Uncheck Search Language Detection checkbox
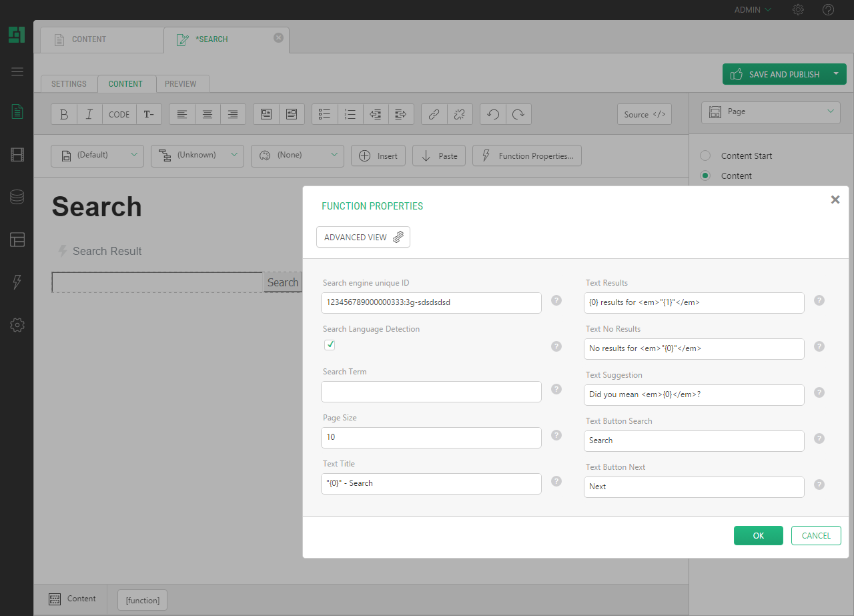Viewport: 854px width, 616px height. click(x=330, y=345)
